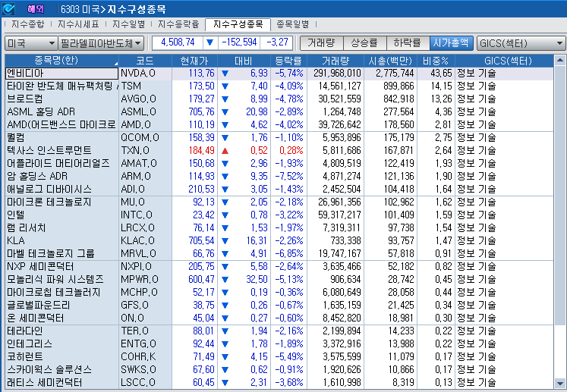The image size is (567, 392).
Task: Select the 지수구성종목 tab
Action: [238, 24]
